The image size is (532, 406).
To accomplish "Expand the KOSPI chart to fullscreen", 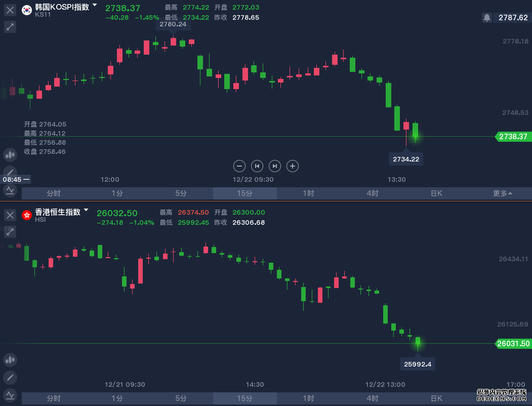I will tap(10, 27).
